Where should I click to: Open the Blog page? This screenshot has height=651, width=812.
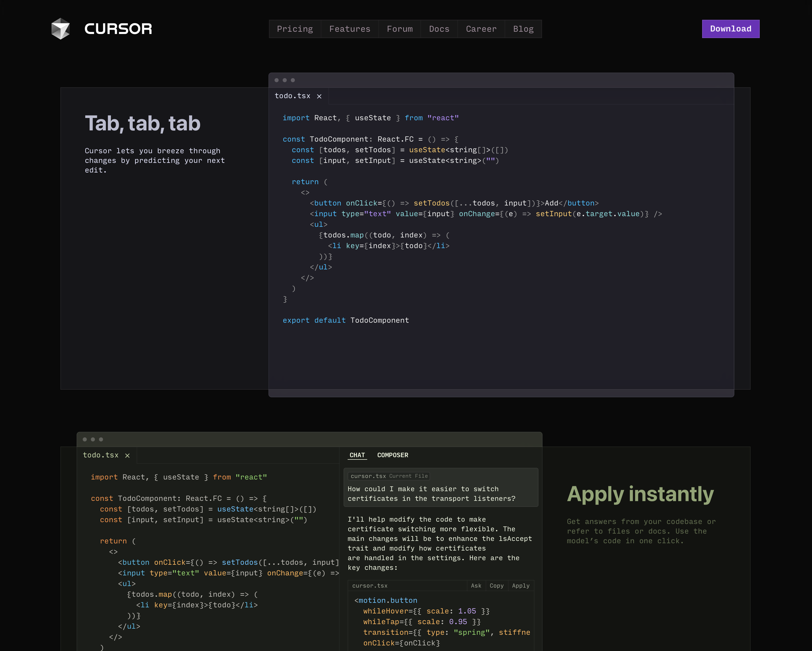click(523, 29)
